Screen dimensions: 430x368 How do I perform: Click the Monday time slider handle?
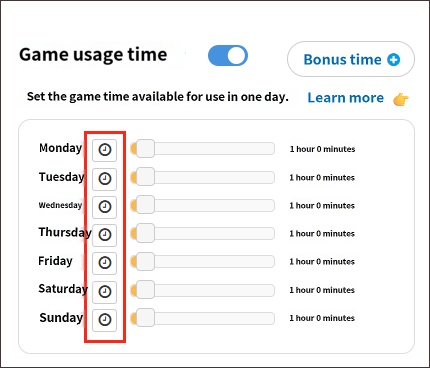145,149
